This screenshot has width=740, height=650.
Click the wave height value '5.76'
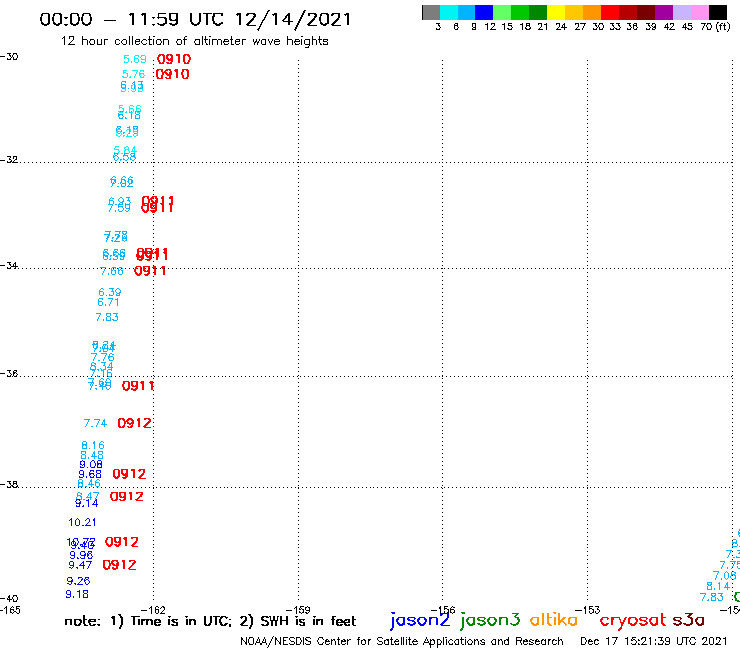[133, 74]
